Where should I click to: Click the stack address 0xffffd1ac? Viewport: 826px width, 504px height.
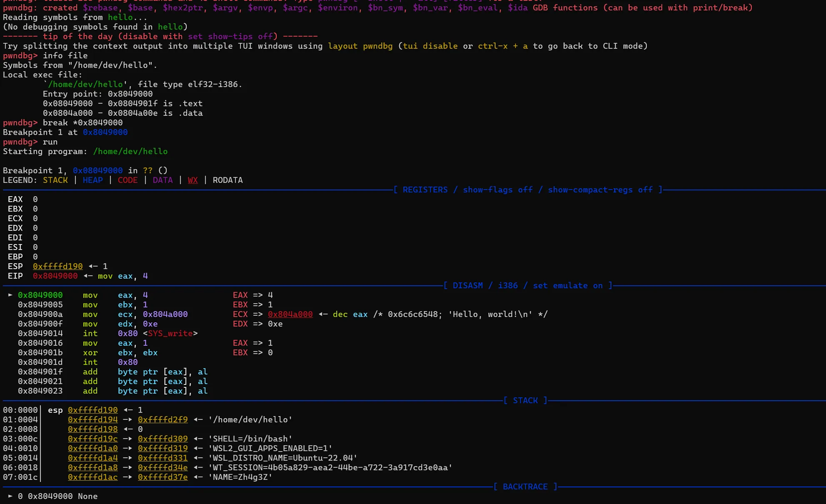(x=93, y=477)
